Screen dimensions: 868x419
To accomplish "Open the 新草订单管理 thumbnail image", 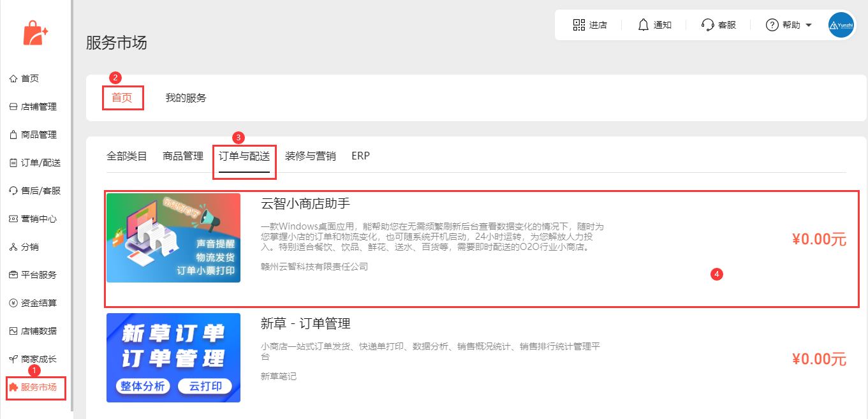I will (173, 358).
